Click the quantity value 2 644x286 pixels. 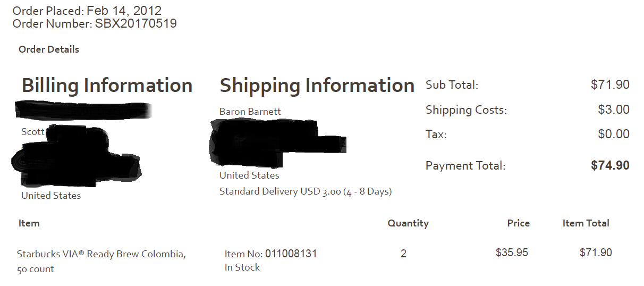click(x=403, y=254)
